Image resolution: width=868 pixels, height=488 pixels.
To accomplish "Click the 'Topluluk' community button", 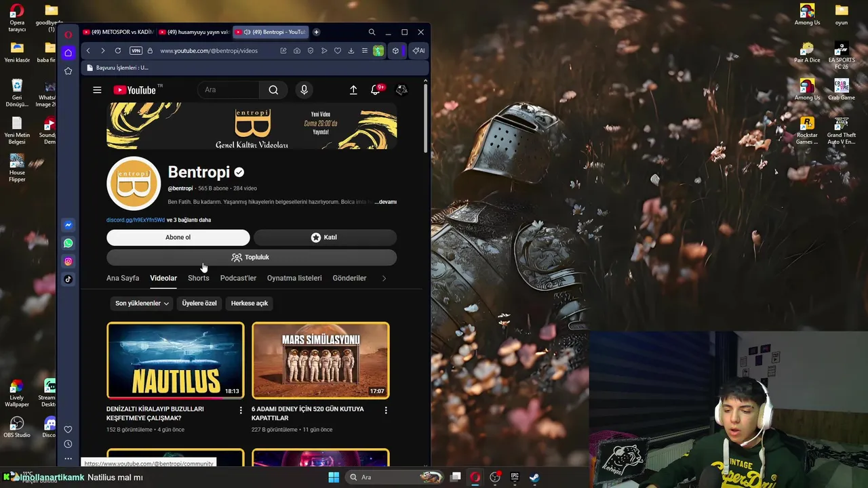I will (252, 258).
